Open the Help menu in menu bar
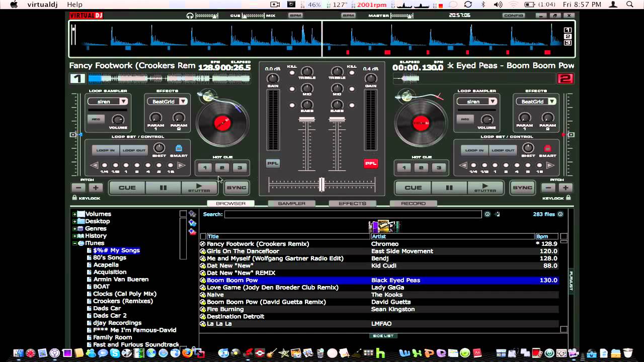 (74, 5)
